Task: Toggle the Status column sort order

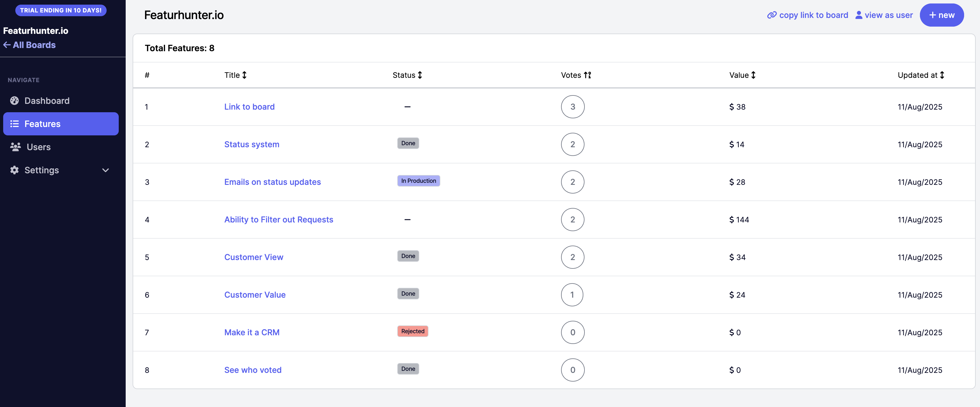Action: pos(419,75)
